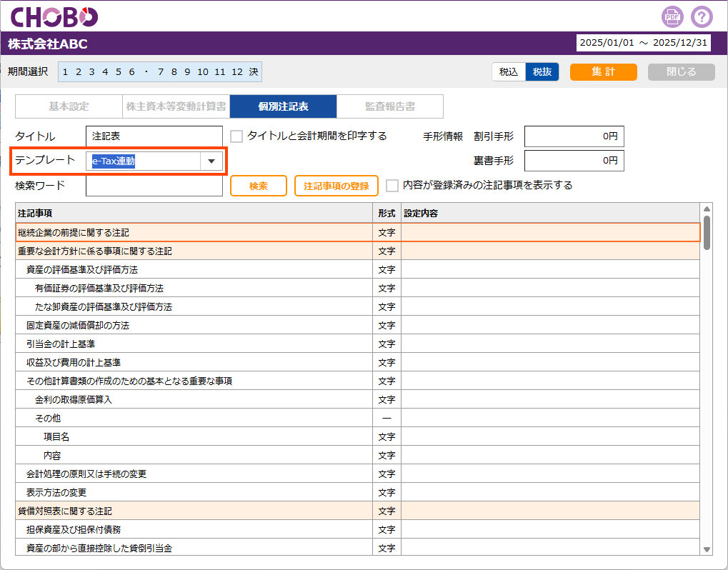Click 設定内容 cell for 継続企業の前提に関する注記
The height and width of the screenshot is (570, 728).
click(550, 233)
